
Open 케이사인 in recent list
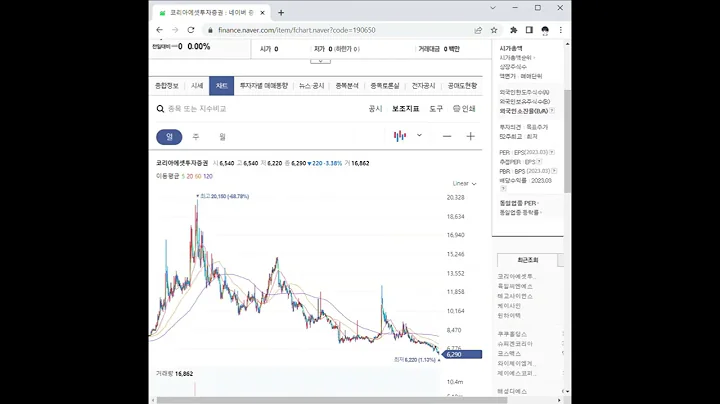point(509,306)
